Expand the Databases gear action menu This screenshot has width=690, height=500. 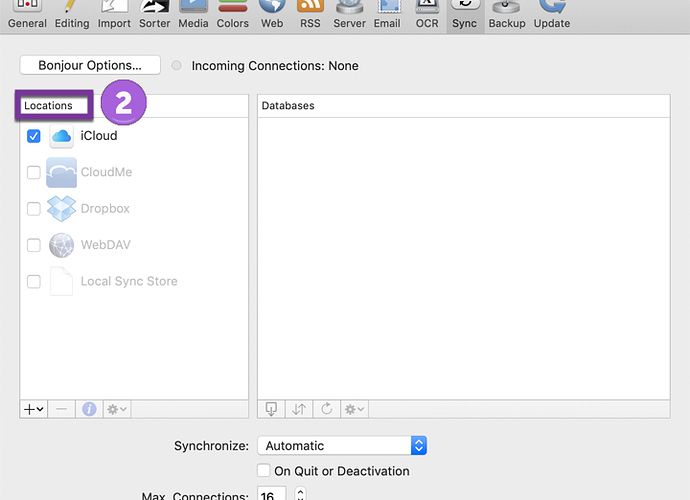pyautogui.click(x=354, y=409)
